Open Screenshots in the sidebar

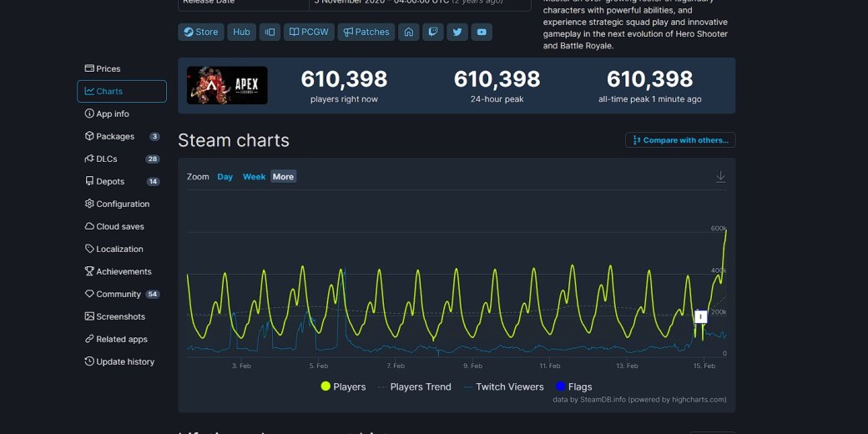[122, 316]
